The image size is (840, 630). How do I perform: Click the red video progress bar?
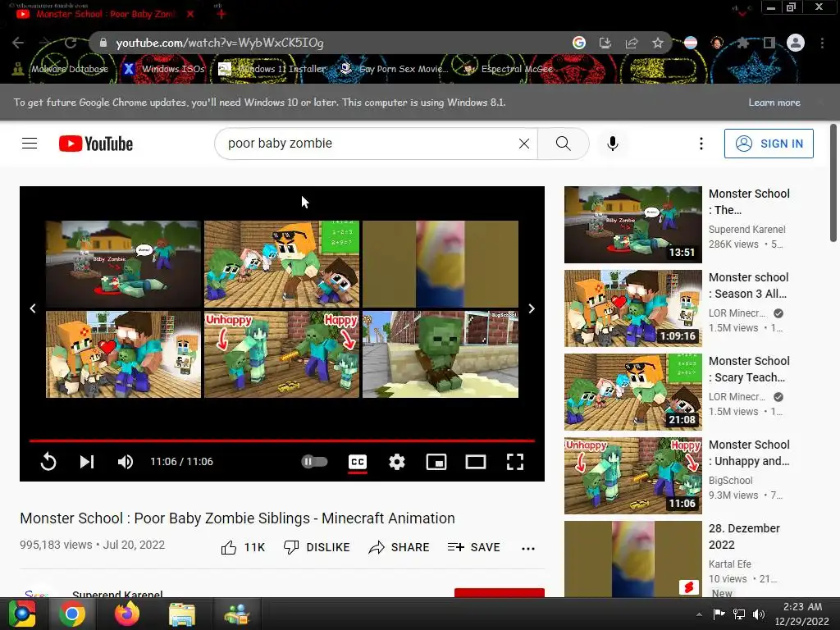282,441
